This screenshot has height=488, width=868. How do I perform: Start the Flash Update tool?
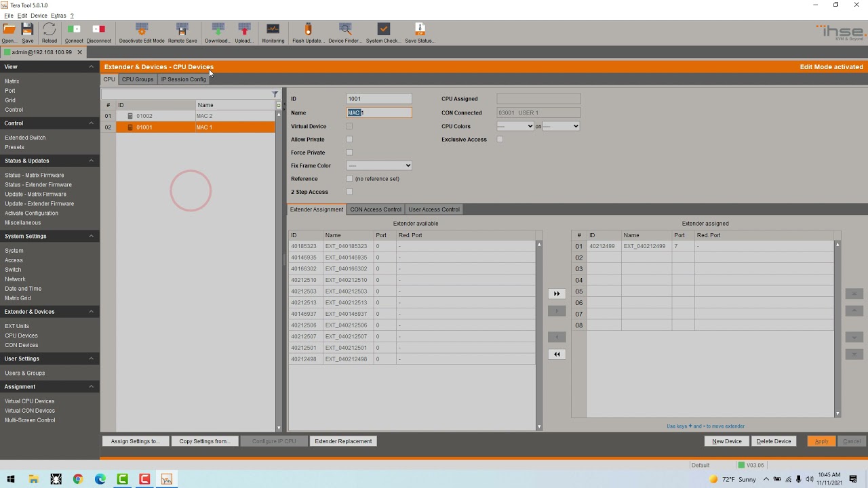coord(308,29)
